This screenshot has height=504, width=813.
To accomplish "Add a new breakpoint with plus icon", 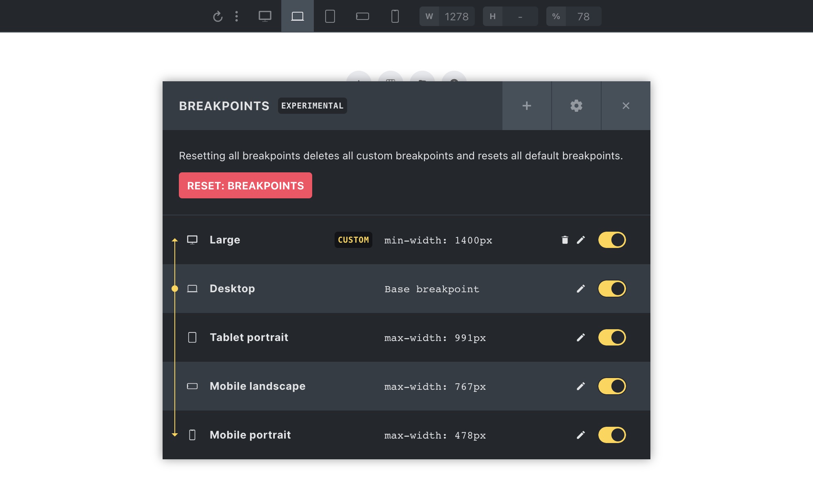I will point(527,106).
